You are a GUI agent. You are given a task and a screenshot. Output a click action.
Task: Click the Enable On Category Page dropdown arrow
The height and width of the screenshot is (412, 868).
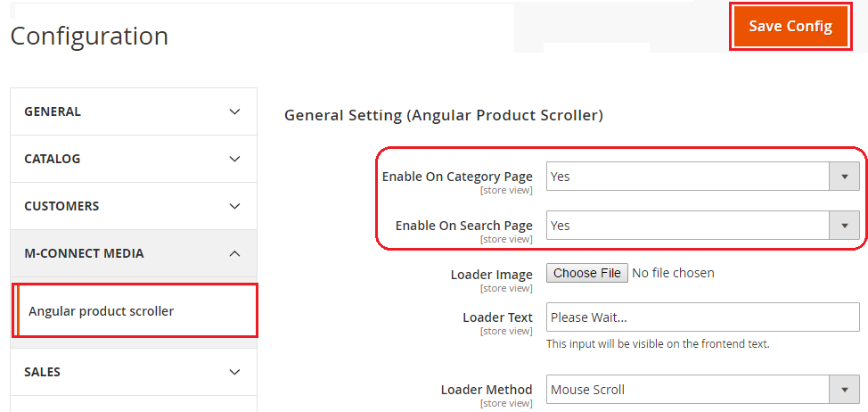pos(844,177)
